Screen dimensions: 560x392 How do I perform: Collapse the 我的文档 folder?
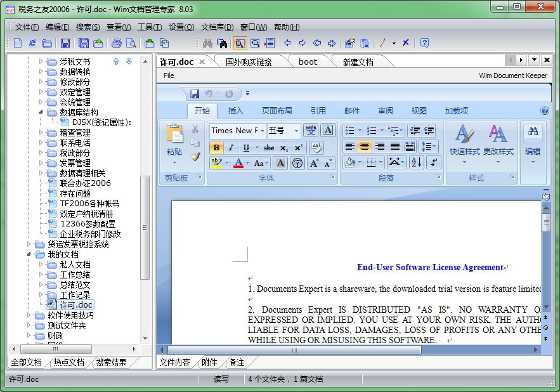click(29, 254)
